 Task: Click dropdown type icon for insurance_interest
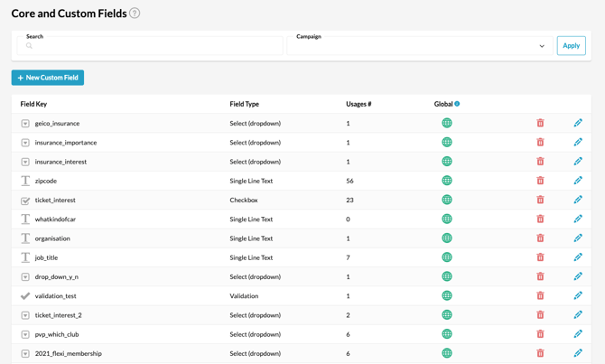point(25,162)
